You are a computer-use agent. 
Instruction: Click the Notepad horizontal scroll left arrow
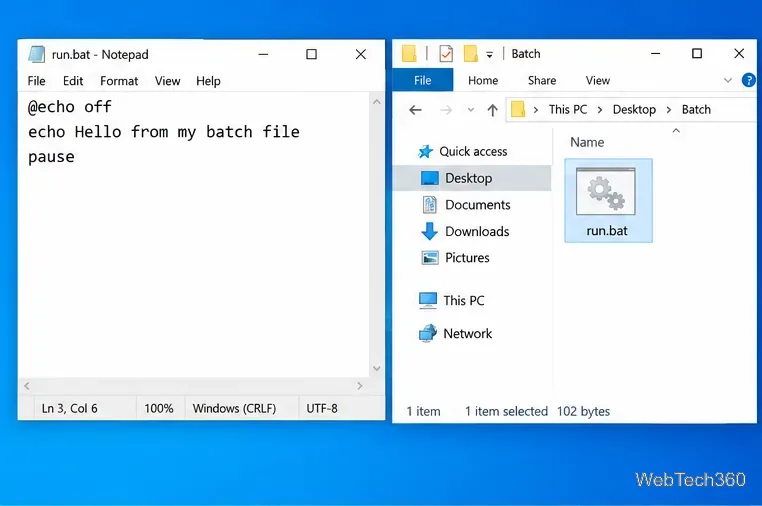(x=27, y=386)
